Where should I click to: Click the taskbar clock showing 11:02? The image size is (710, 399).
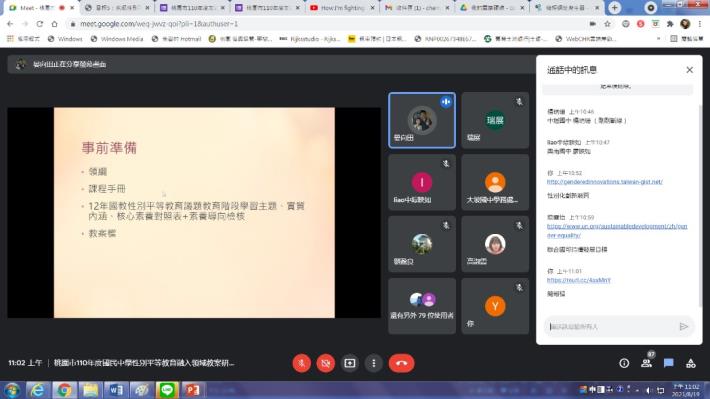(x=686, y=390)
